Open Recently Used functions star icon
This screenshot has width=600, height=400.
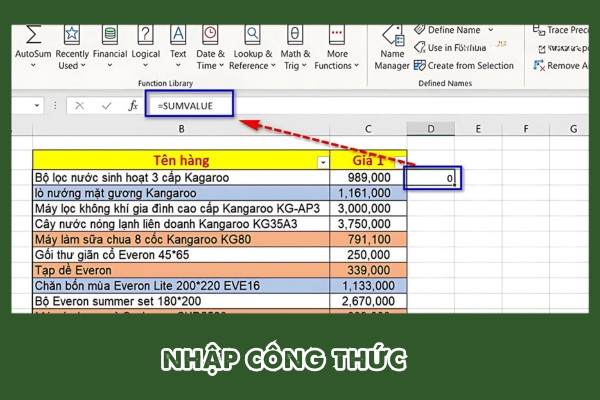point(72,34)
